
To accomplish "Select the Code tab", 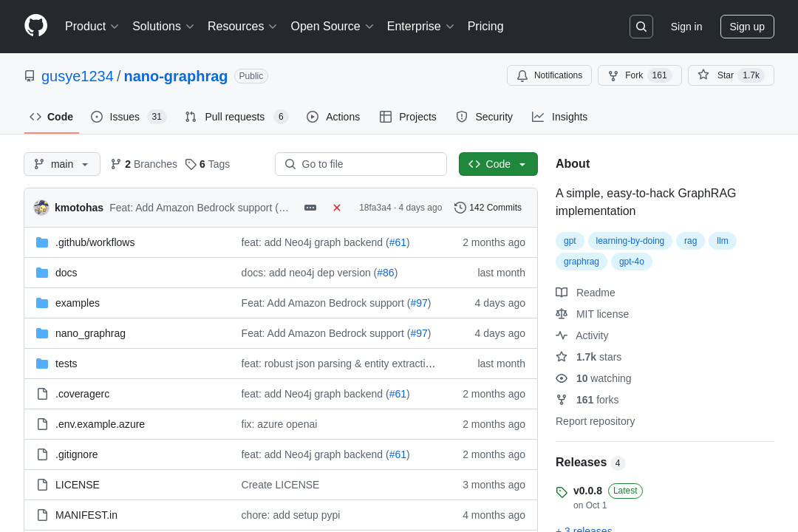I will [x=52, y=117].
